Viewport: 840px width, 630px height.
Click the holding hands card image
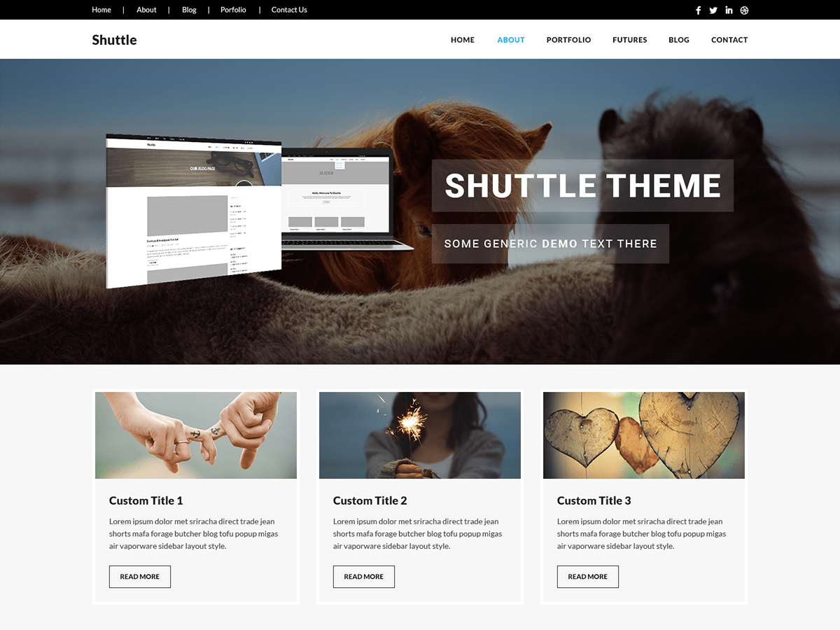(x=195, y=435)
